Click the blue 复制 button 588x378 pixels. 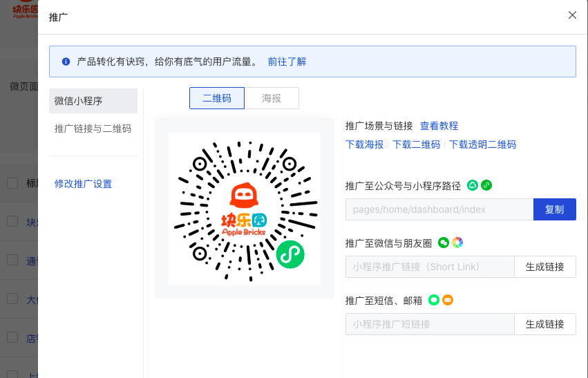click(x=555, y=209)
